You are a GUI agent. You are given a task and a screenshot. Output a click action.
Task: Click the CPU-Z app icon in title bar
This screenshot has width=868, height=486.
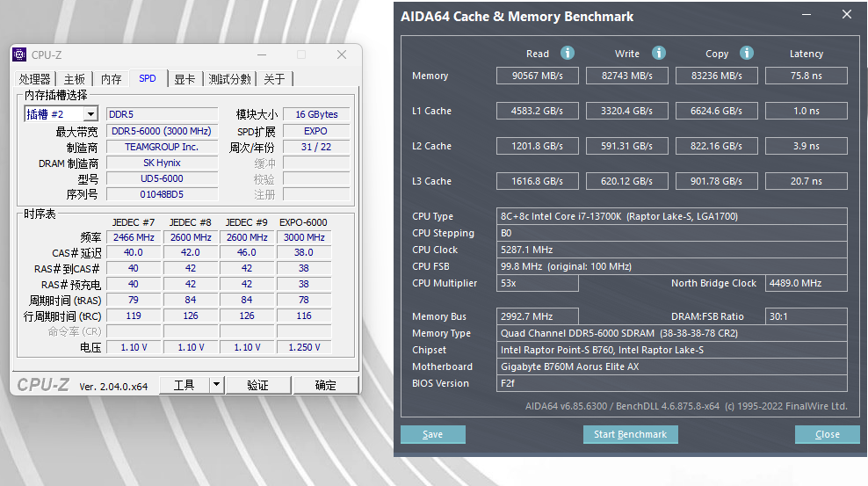click(19, 54)
